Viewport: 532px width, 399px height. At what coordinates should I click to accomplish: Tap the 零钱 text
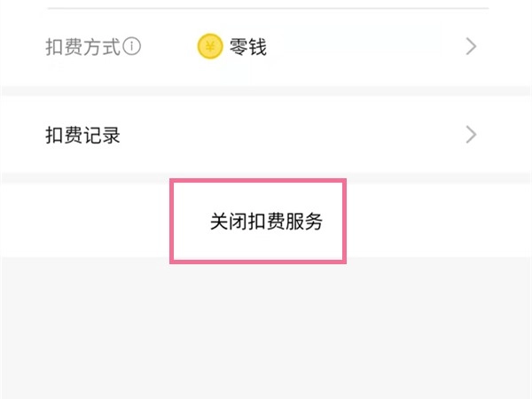click(x=248, y=47)
